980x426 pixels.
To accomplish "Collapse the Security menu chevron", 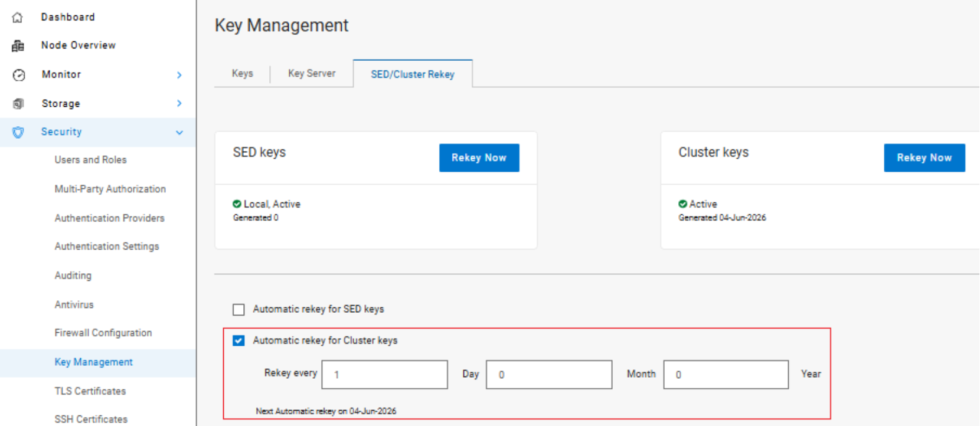I will click(179, 132).
